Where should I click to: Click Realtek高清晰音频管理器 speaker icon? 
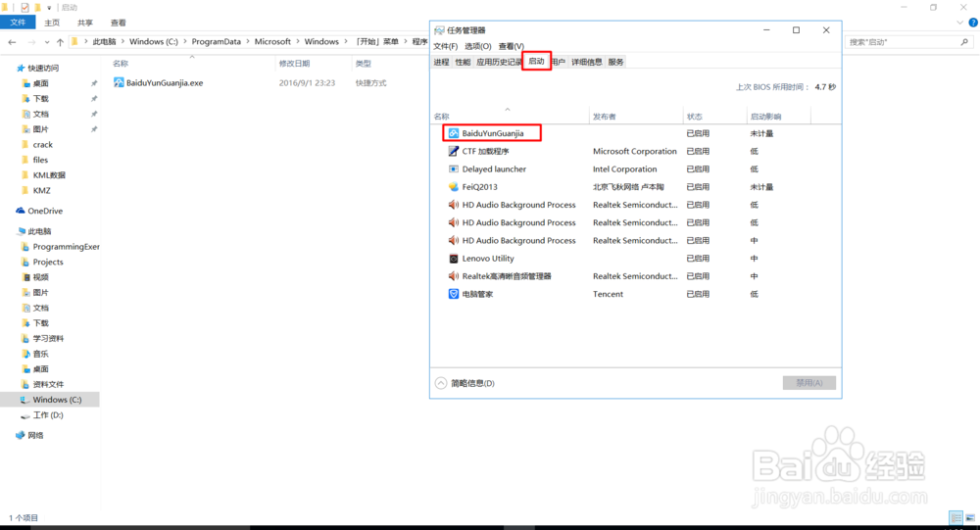click(454, 276)
